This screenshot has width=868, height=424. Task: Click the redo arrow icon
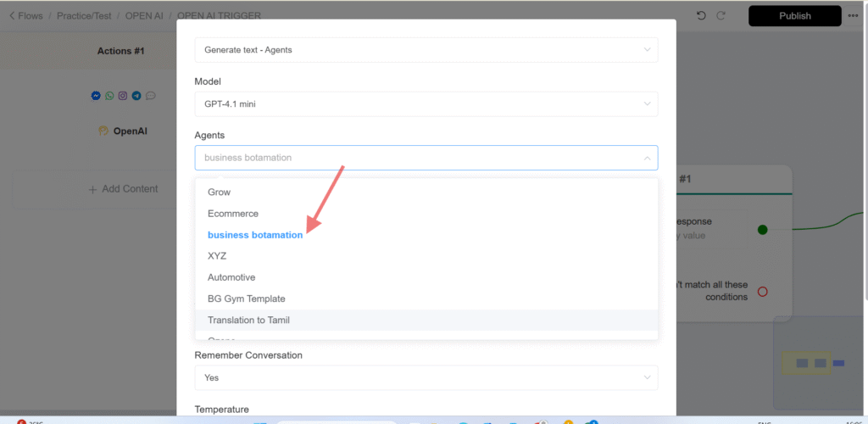point(721,15)
